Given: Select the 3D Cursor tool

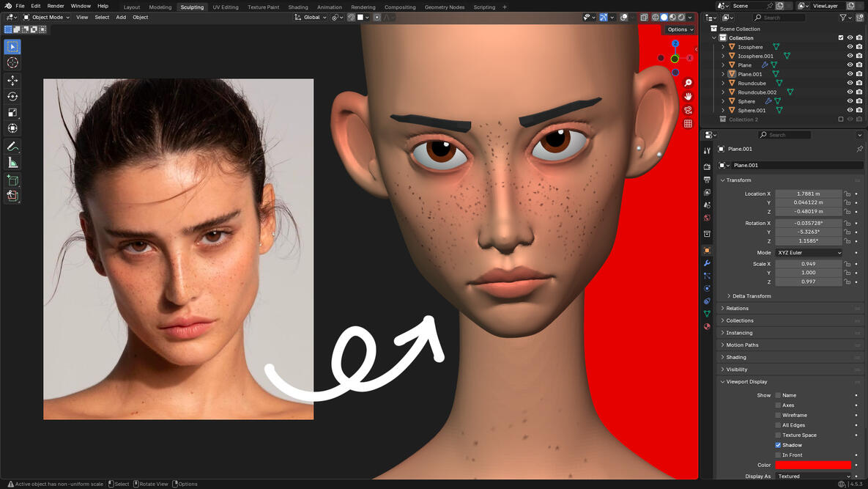Looking at the screenshot, I should (12, 62).
